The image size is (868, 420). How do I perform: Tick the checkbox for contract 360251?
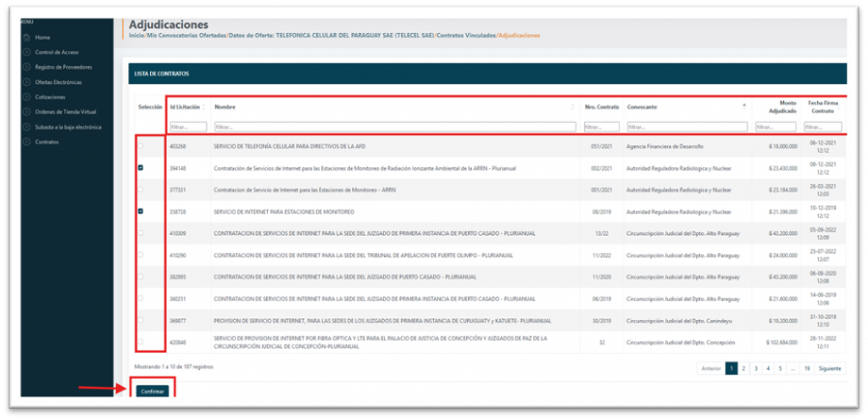(141, 298)
